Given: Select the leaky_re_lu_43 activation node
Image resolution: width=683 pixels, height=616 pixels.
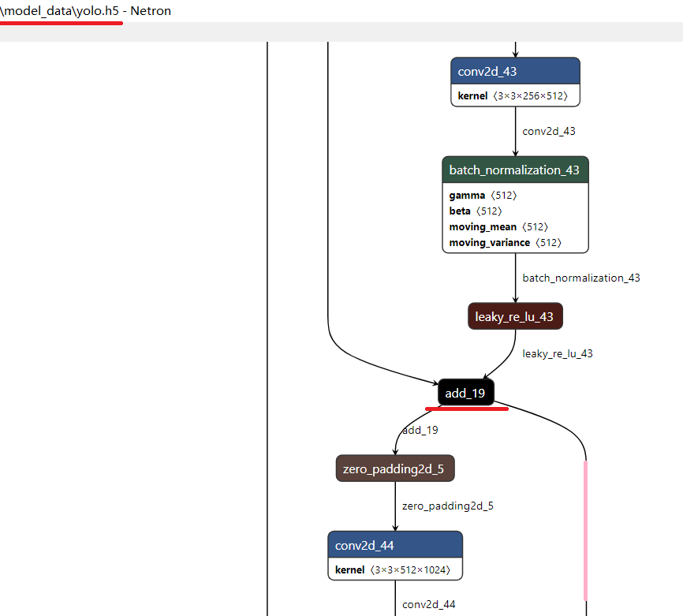Looking at the screenshot, I should click(514, 315).
